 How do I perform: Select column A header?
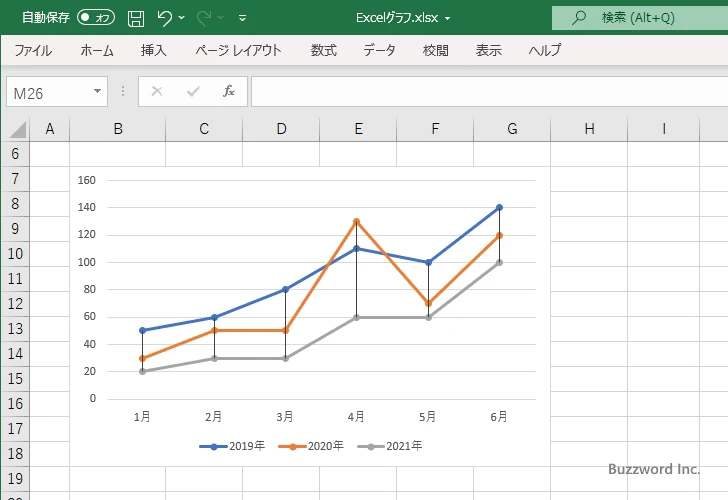tap(50, 129)
